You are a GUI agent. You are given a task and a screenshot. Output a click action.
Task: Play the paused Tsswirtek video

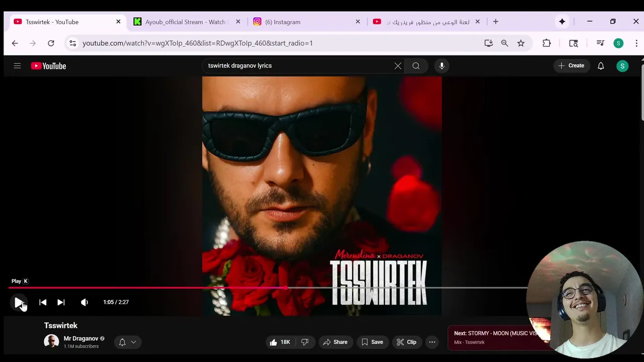click(19, 302)
